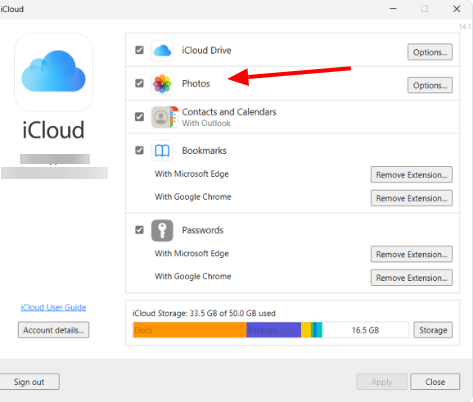Remove Passwords extension for Microsoft Edge
The width and height of the screenshot is (473, 402).
coord(412,254)
